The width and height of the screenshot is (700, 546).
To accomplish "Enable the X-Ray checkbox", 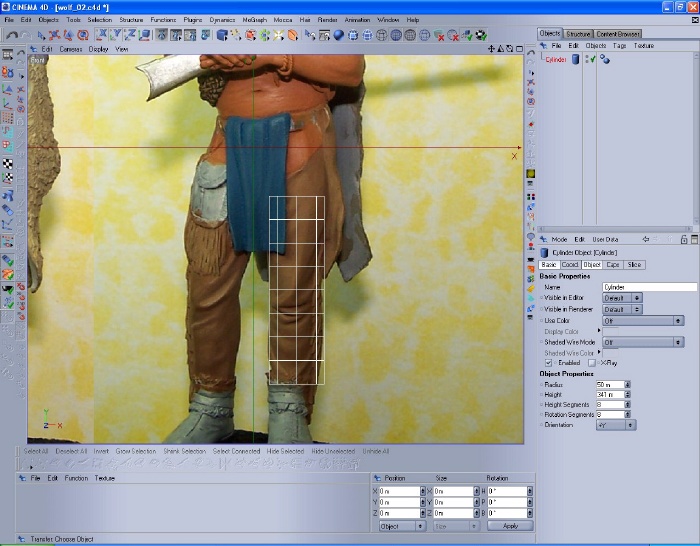I will click(591, 363).
